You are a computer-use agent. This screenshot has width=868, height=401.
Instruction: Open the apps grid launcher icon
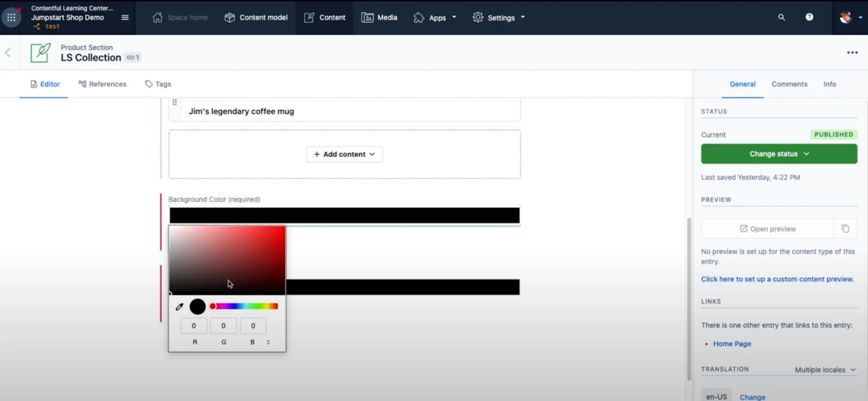pos(11,17)
